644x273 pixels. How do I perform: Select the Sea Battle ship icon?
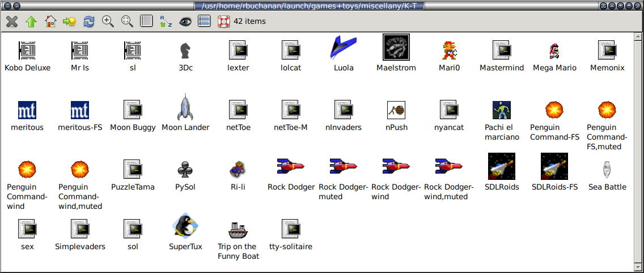point(607,170)
